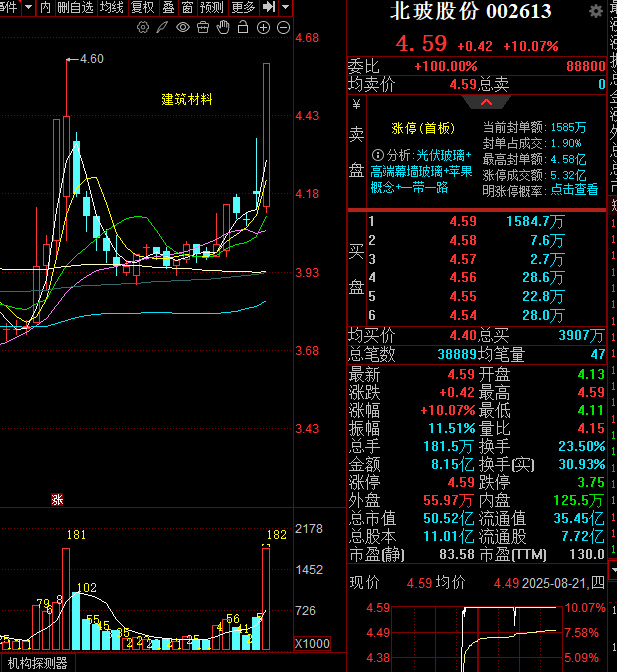Viewport: 617px width, 672px height.
Task: Open the 更多 more menu
Action: pyautogui.click(x=243, y=7)
